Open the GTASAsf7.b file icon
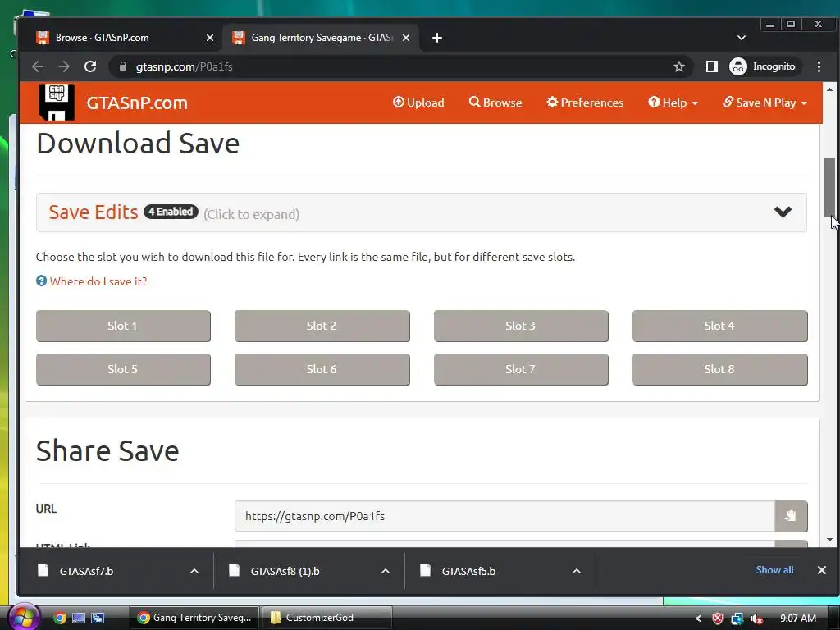The image size is (840, 630). pyautogui.click(x=43, y=571)
